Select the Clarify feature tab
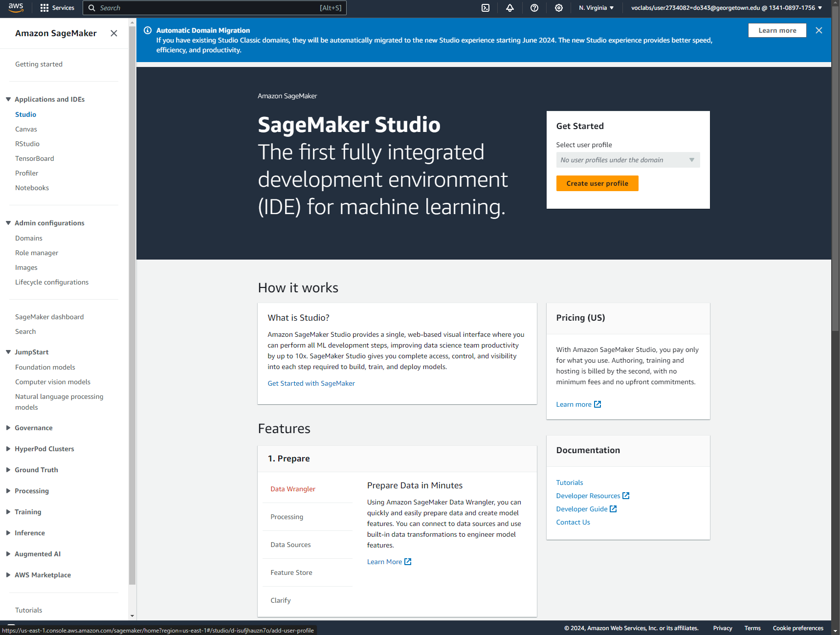Viewport: 840px width, 635px height. 280,600
